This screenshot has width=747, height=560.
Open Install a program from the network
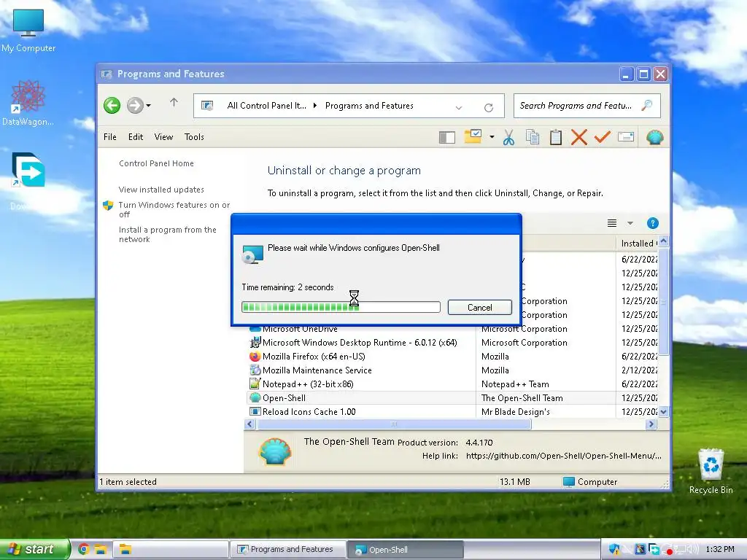point(167,234)
